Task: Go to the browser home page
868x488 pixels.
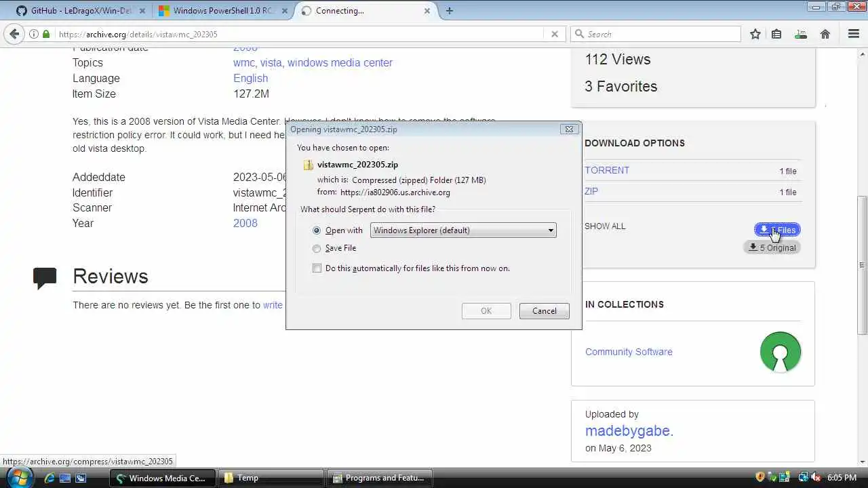Action: click(825, 34)
